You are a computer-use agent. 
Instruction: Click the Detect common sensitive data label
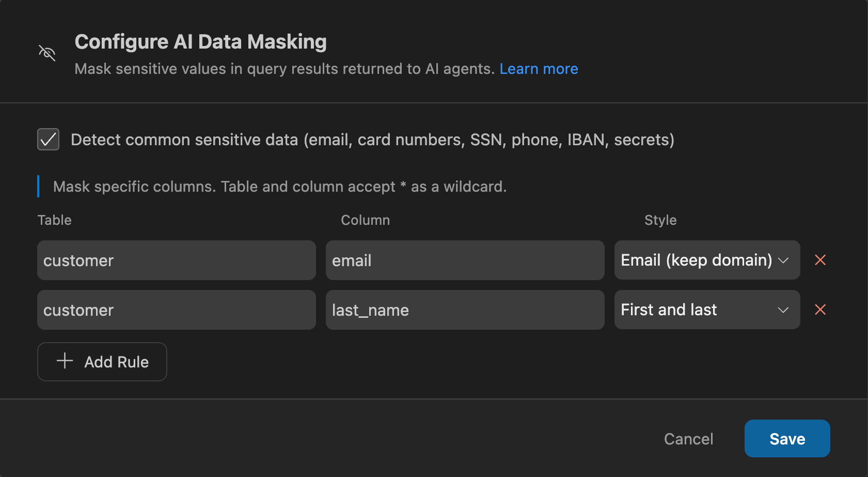pyautogui.click(x=372, y=140)
